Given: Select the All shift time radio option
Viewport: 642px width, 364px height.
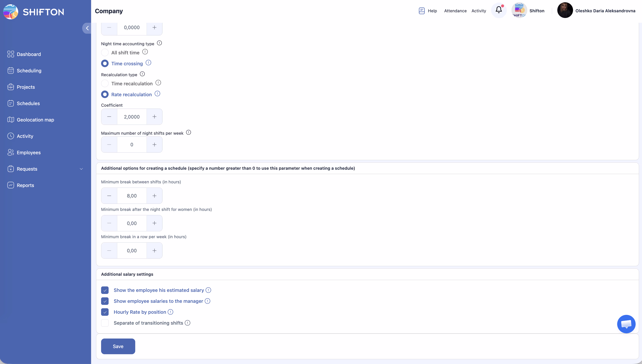Looking at the screenshot, I should click(x=105, y=53).
